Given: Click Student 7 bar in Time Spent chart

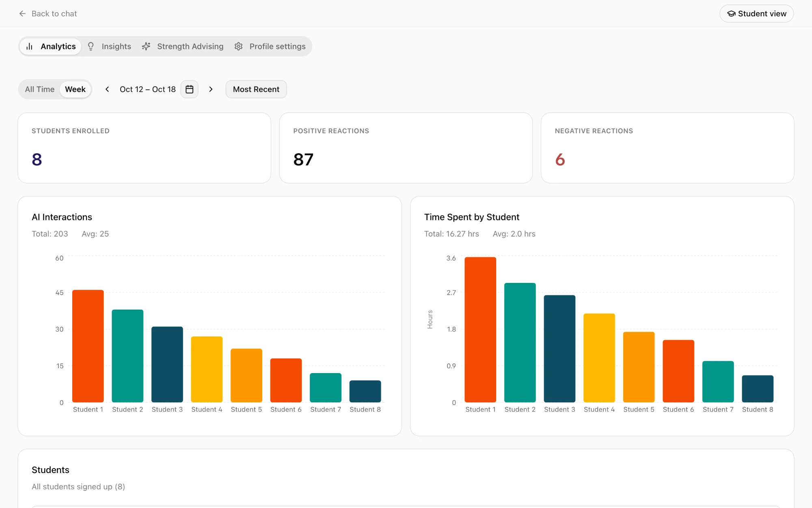Looking at the screenshot, I should point(718,382).
